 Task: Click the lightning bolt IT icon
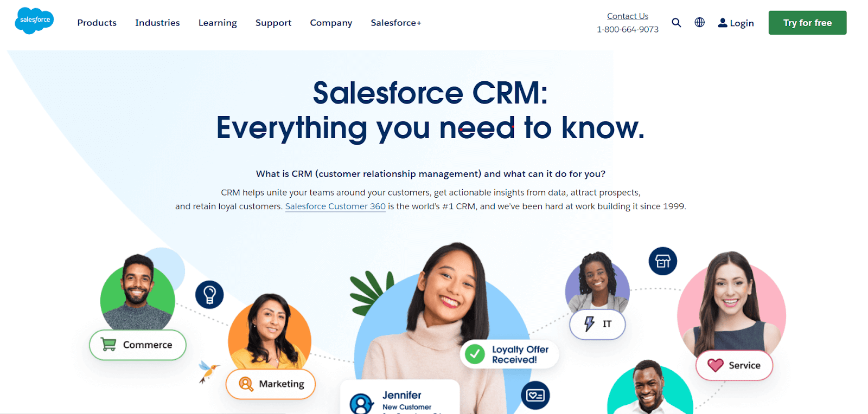[589, 324]
